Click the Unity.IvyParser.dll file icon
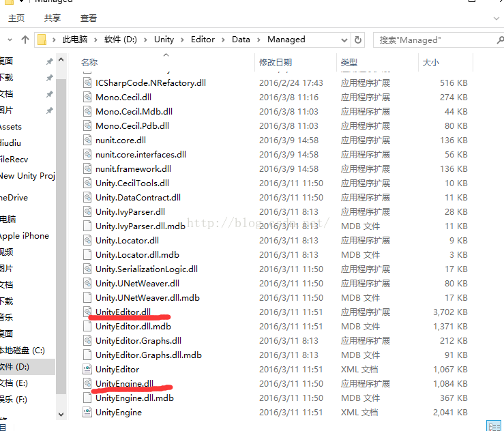Screen dimensions: 504x431 point(87,212)
